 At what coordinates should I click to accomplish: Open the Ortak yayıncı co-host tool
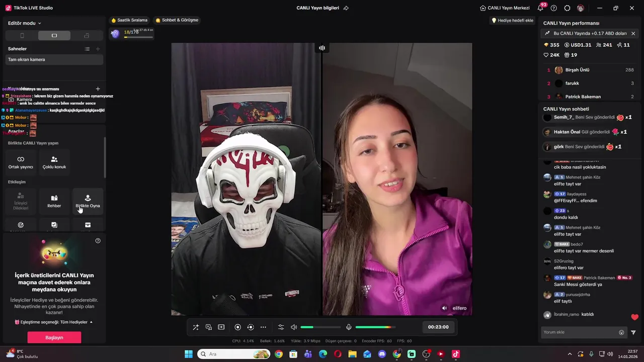(21, 162)
